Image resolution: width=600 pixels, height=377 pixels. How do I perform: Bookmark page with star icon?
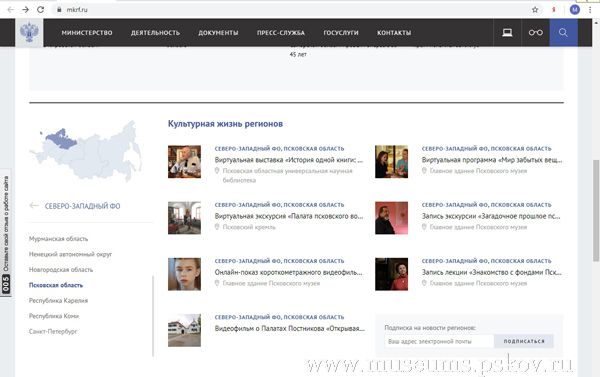coord(535,10)
